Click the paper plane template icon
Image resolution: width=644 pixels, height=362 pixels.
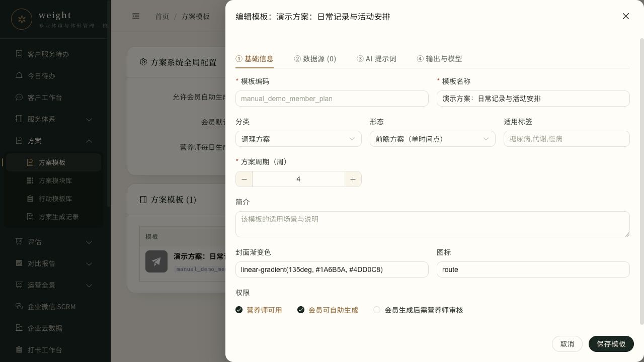(156, 261)
